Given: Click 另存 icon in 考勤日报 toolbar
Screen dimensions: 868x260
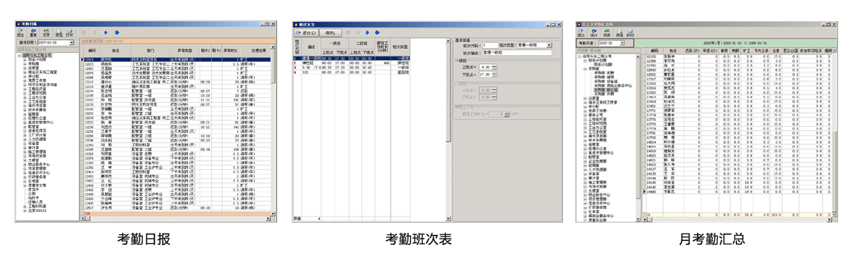Looking at the screenshot, I should (46, 33).
